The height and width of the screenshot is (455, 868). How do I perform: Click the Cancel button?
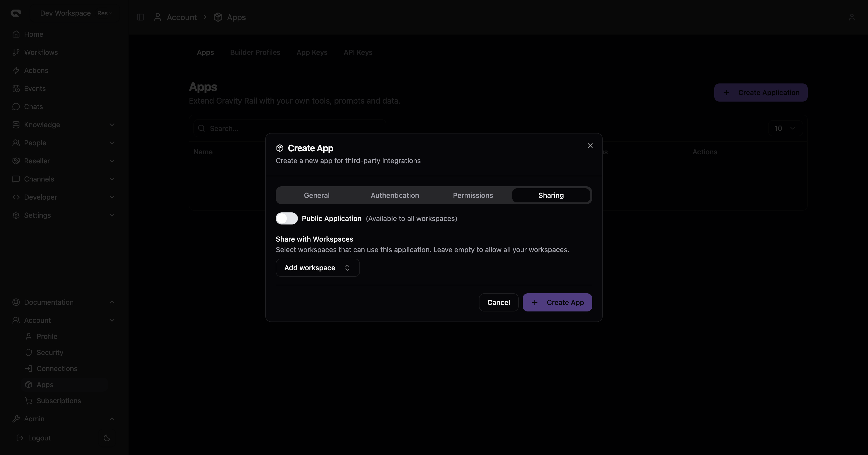498,303
